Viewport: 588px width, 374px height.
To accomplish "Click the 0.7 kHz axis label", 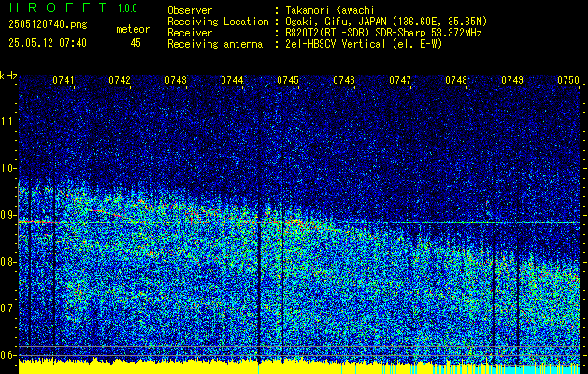I will [x=7, y=309].
